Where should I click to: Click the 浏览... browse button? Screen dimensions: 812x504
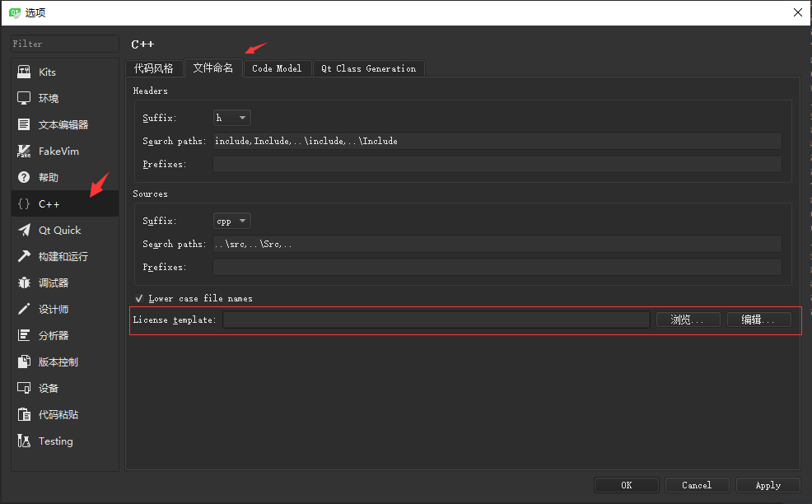[688, 320]
